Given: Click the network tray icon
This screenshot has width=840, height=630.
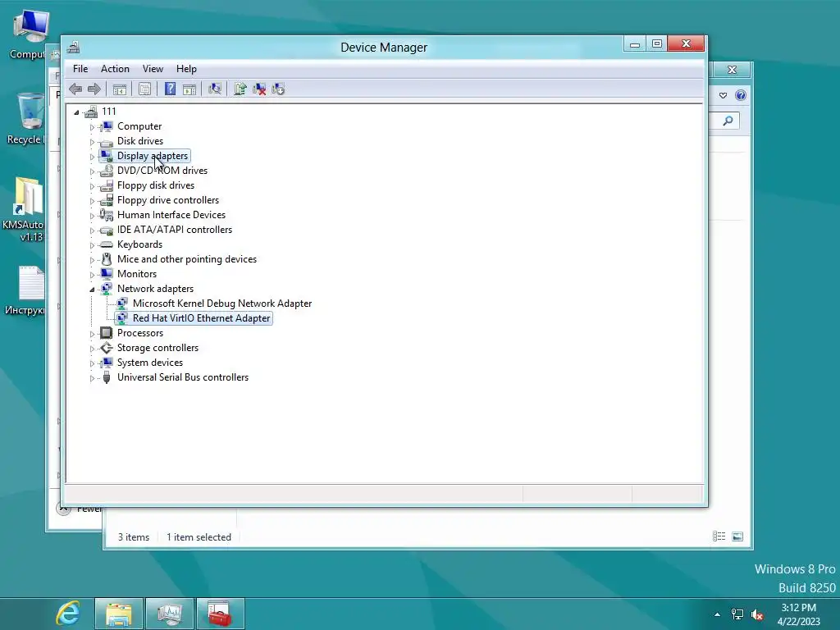Looking at the screenshot, I should point(737,614).
